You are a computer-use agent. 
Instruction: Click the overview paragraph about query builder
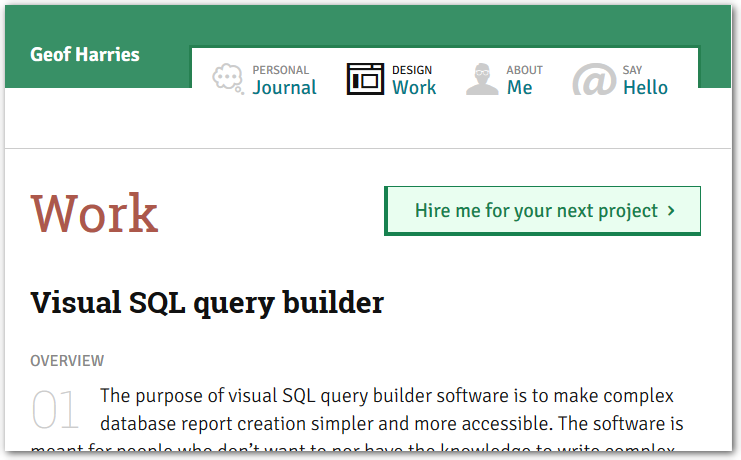coord(390,408)
